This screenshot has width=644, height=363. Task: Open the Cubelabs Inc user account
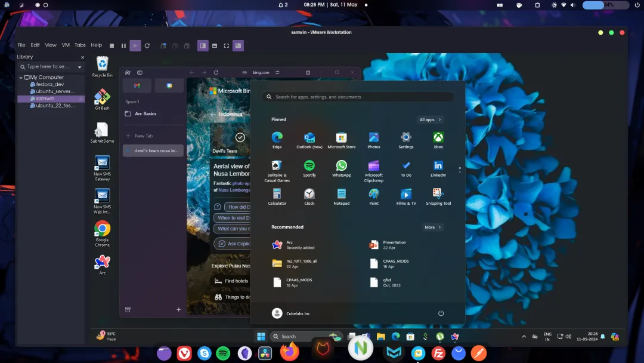point(291,313)
